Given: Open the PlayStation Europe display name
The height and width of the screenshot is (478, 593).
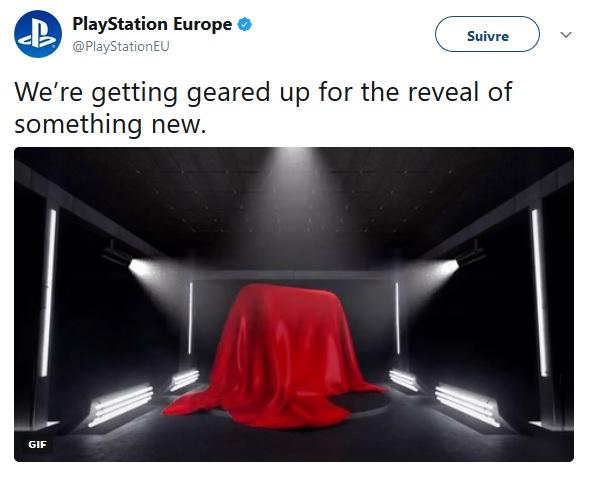Looking at the screenshot, I should coord(152,25).
